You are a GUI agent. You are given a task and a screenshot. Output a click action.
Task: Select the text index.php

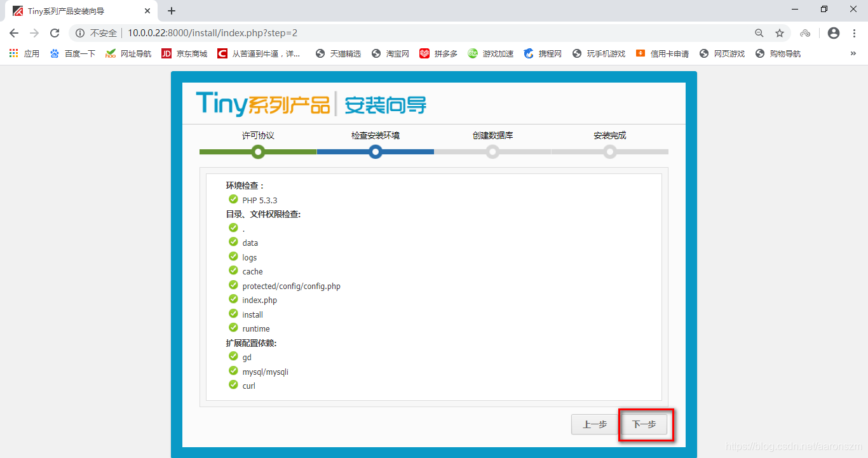[260, 300]
